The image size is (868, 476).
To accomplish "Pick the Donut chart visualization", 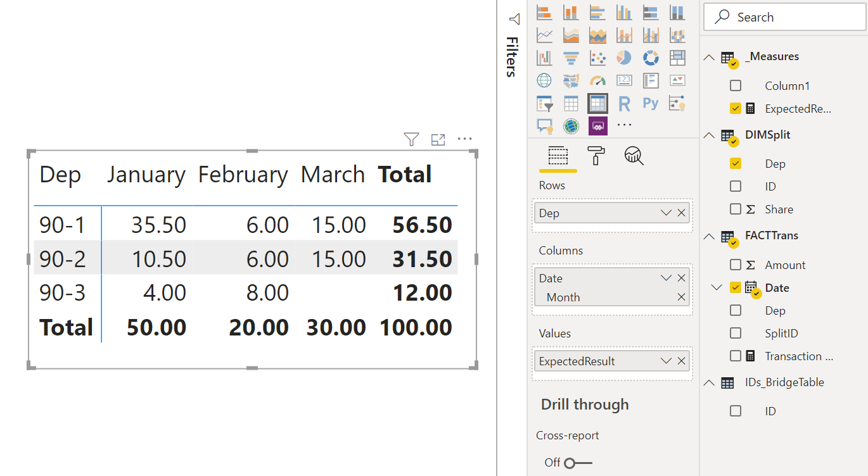I will click(x=651, y=58).
